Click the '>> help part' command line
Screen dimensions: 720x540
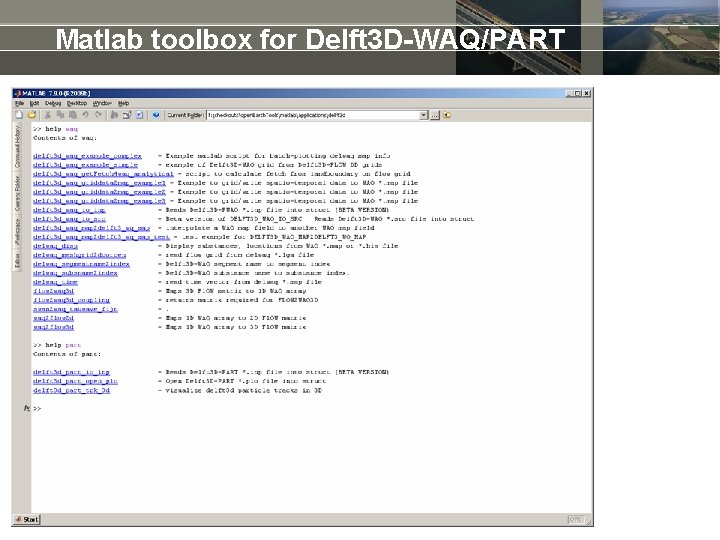tap(57, 345)
